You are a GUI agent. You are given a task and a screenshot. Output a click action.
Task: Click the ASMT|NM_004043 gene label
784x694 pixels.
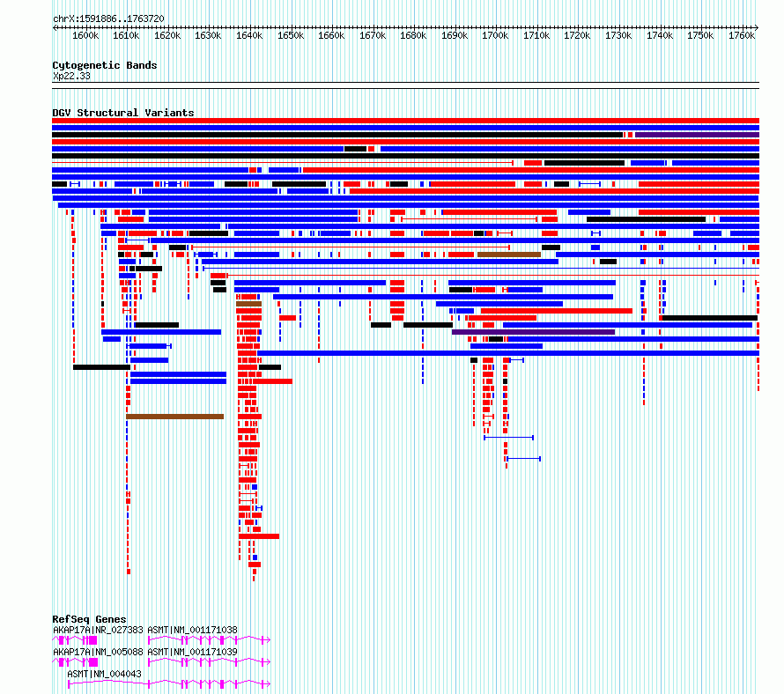pos(105,674)
